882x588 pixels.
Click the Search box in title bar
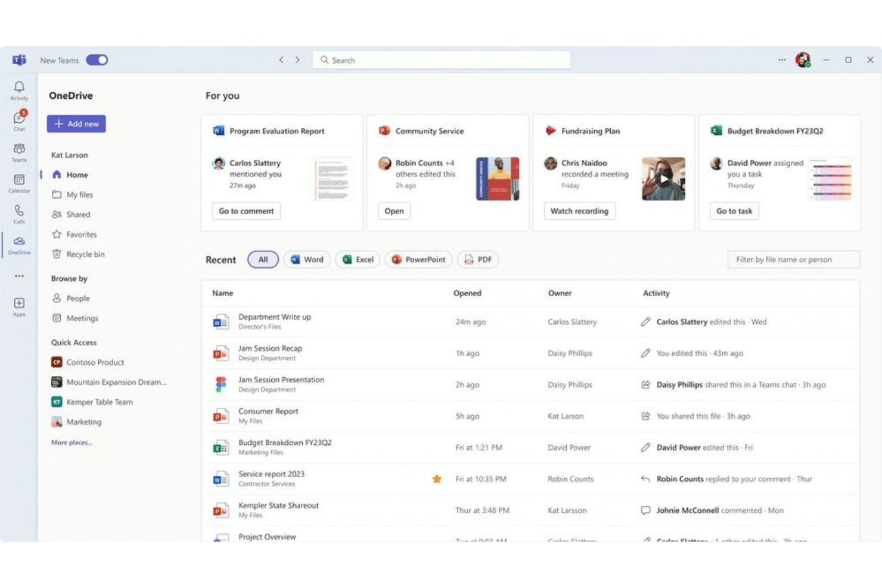(x=442, y=60)
